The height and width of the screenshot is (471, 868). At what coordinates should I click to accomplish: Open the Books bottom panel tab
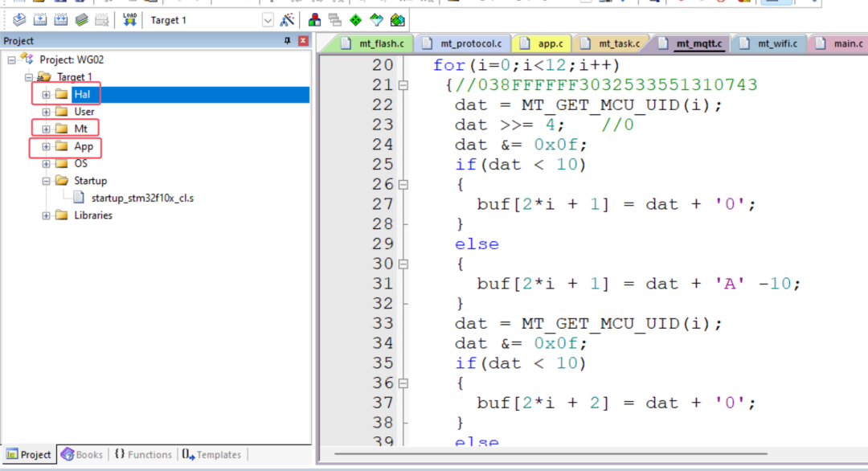[x=82, y=454]
